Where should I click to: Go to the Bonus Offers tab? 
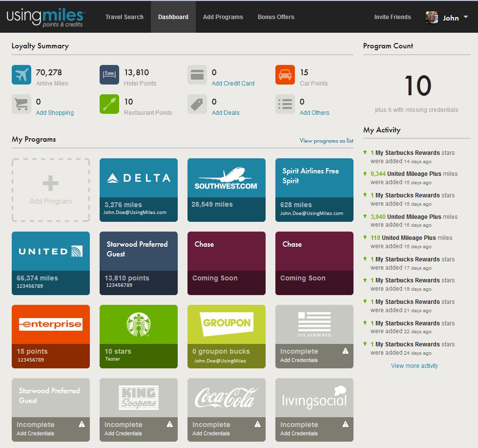276,17
